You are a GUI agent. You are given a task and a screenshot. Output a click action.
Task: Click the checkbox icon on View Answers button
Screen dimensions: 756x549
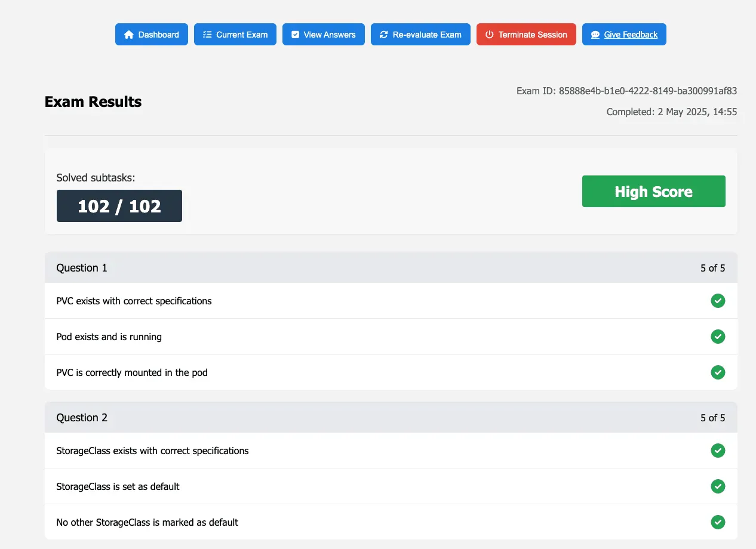click(295, 35)
